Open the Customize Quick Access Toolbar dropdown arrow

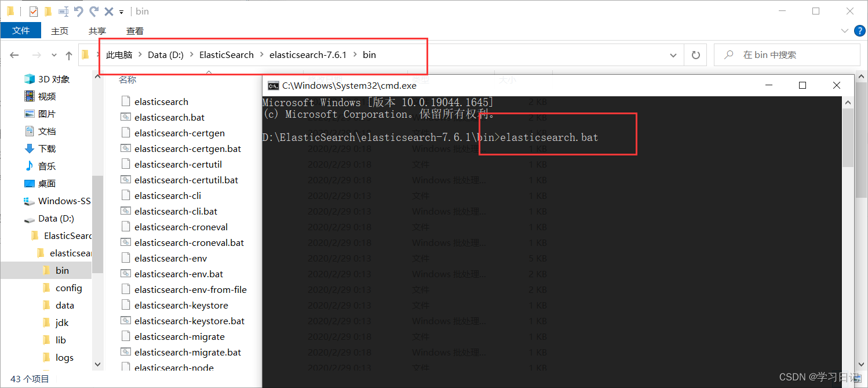(121, 12)
